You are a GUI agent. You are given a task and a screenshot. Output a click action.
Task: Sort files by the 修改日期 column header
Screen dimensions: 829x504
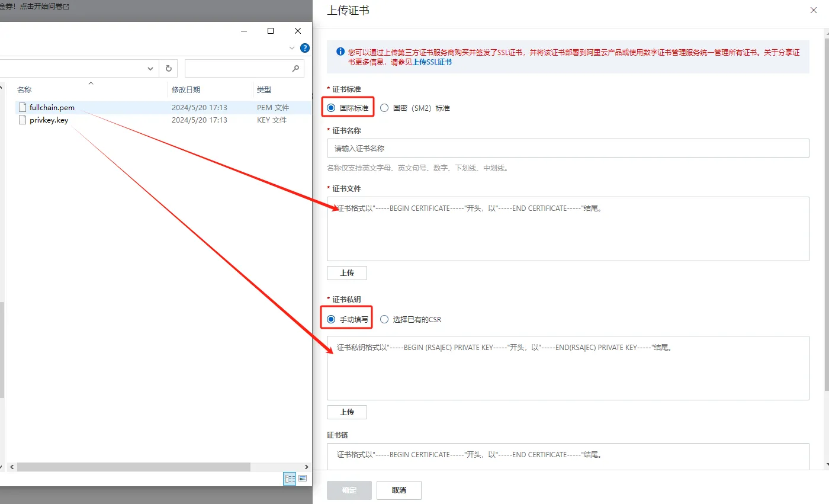click(x=186, y=90)
